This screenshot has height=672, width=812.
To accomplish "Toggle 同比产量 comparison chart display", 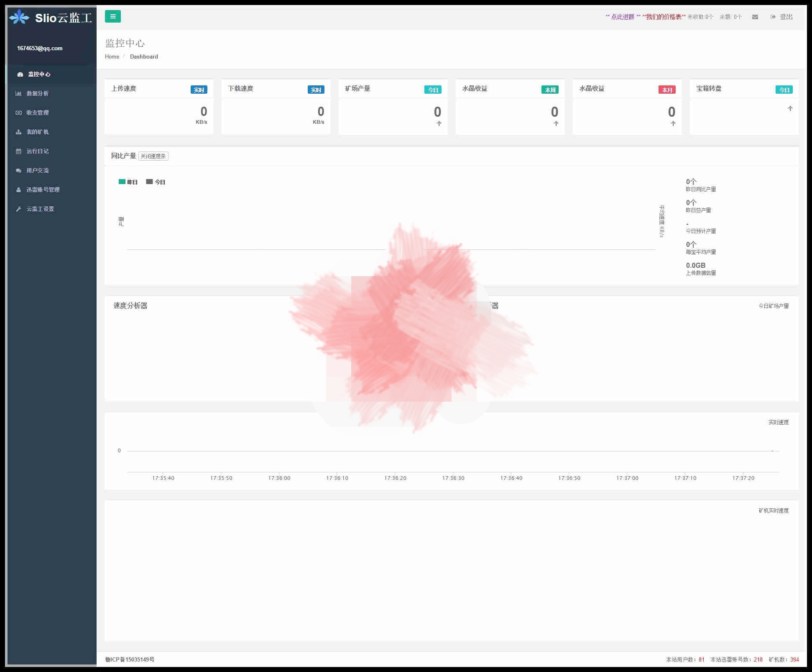I will (152, 156).
